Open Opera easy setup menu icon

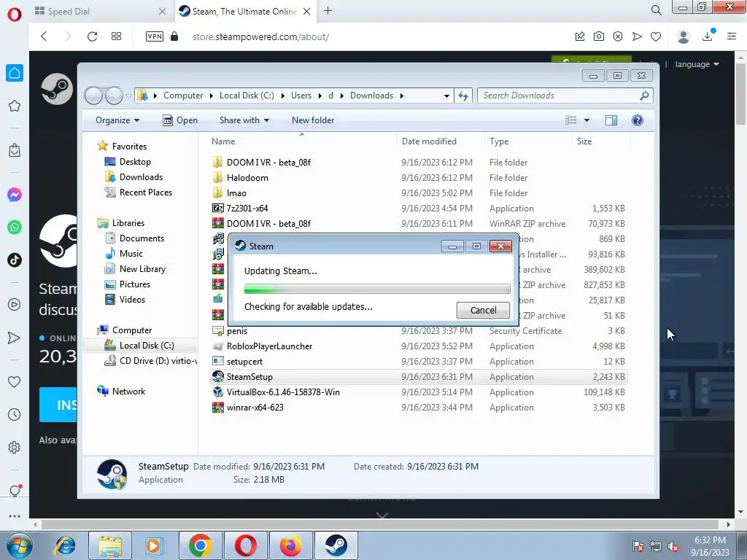pyautogui.click(x=732, y=36)
